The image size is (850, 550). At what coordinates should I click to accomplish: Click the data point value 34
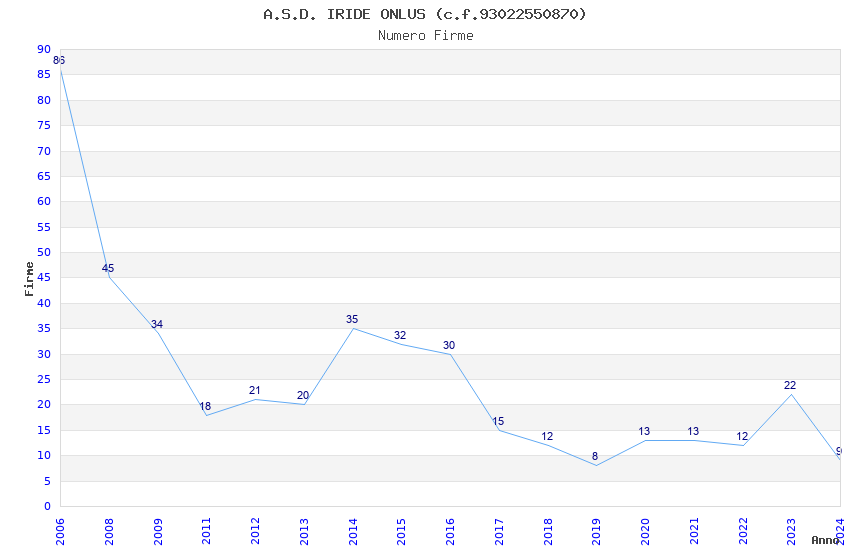click(157, 324)
